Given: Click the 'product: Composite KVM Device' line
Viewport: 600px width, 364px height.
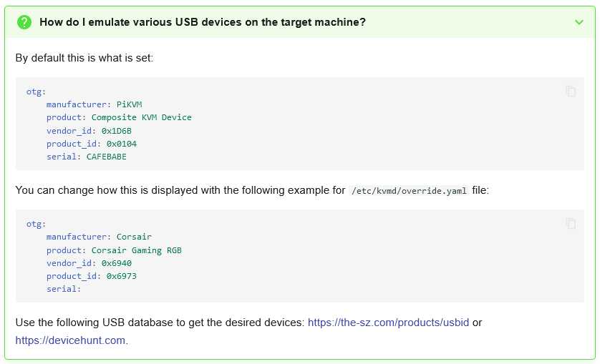Looking at the screenshot, I should pos(119,117).
